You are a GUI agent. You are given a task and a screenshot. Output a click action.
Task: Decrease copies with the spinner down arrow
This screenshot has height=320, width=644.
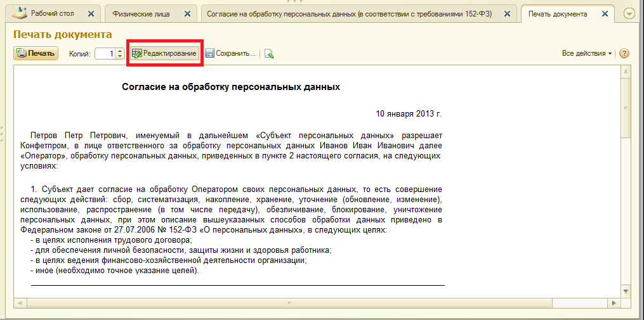(121, 57)
